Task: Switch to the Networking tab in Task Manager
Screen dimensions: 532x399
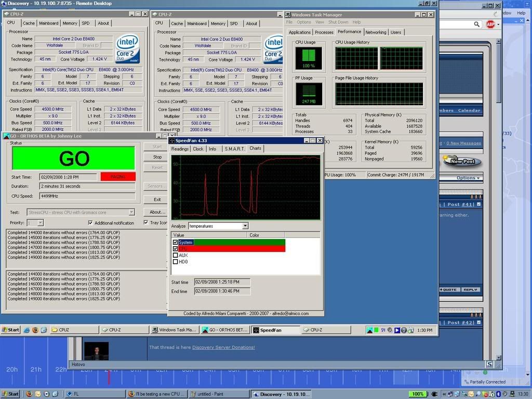Action: coord(376,32)
